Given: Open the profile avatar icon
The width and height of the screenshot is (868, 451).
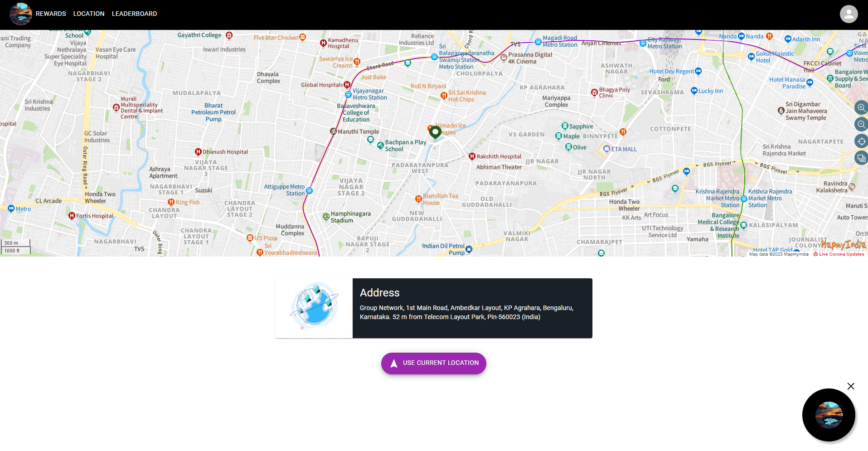Looking at the screenshot, I should (849, 14).
